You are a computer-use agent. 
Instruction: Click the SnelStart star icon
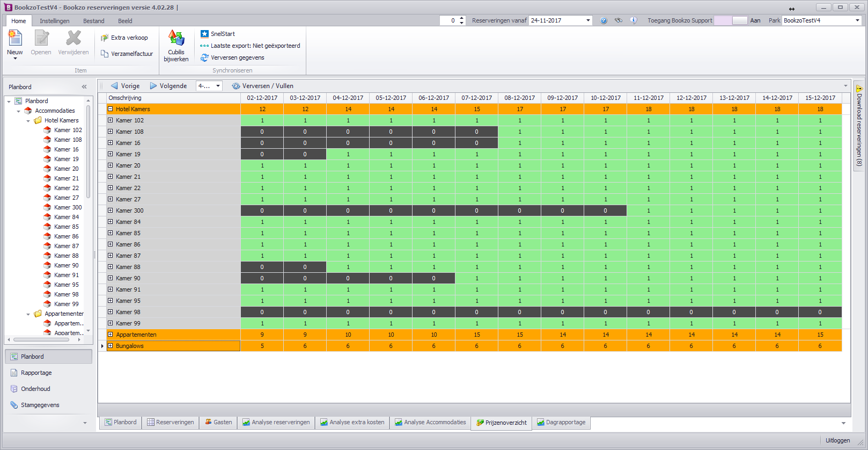point(204,34)
